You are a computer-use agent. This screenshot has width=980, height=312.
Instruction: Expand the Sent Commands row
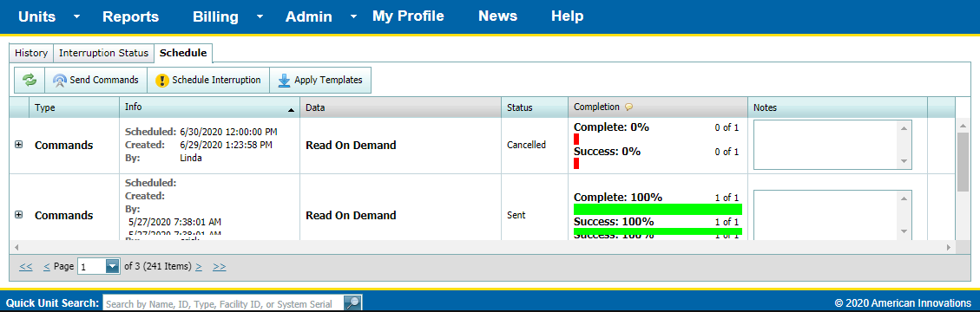[19, 215]
